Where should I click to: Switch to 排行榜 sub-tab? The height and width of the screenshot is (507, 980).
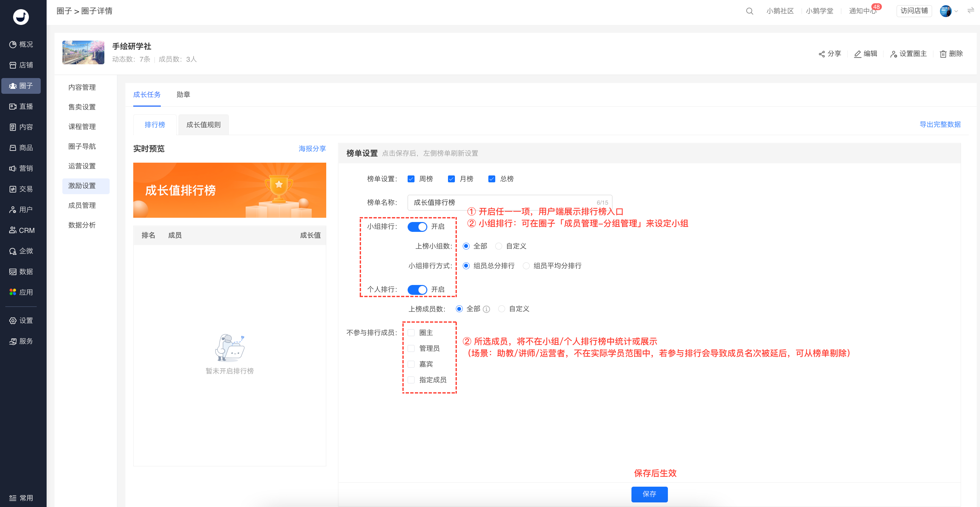pos(155,125)
